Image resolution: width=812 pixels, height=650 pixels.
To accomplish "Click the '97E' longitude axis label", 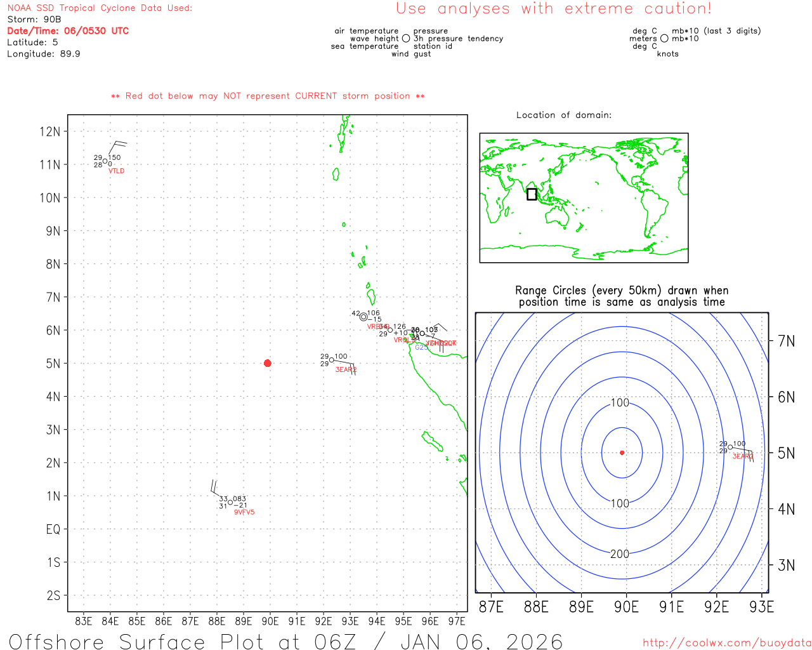I will (457, 621).
